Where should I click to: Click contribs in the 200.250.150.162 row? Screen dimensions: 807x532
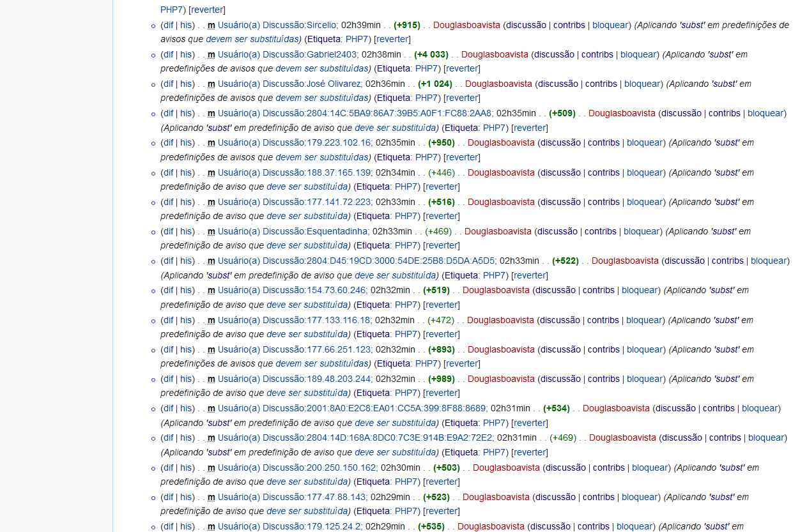(x=609, y=467)
